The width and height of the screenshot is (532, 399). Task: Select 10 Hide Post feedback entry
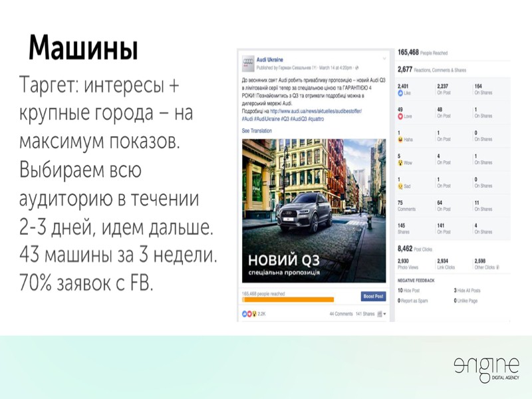point(408,291)
